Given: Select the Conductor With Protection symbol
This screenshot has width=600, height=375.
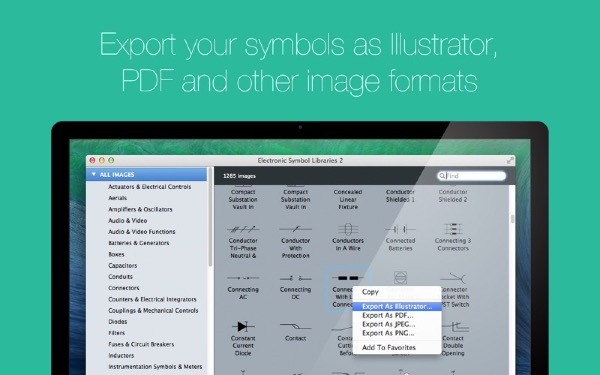Looking at the screenshot, I should (295, 229).
